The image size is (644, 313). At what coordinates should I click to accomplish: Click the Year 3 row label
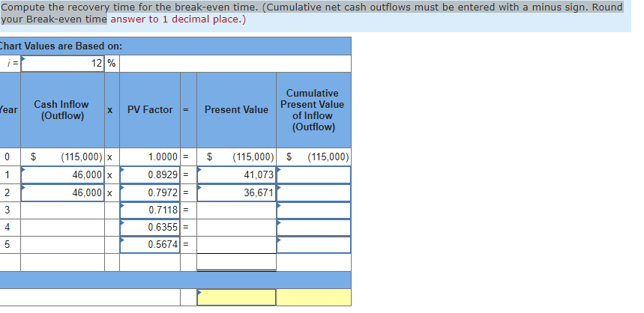tap(7, 210)
